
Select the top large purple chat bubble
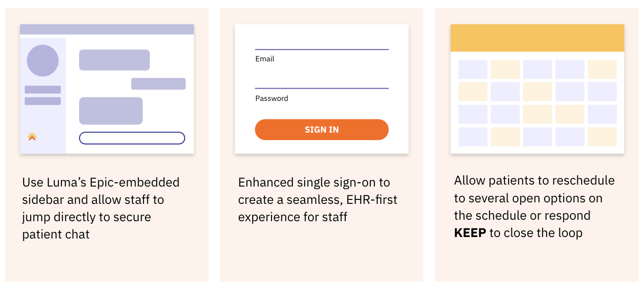tap(114, 60)
